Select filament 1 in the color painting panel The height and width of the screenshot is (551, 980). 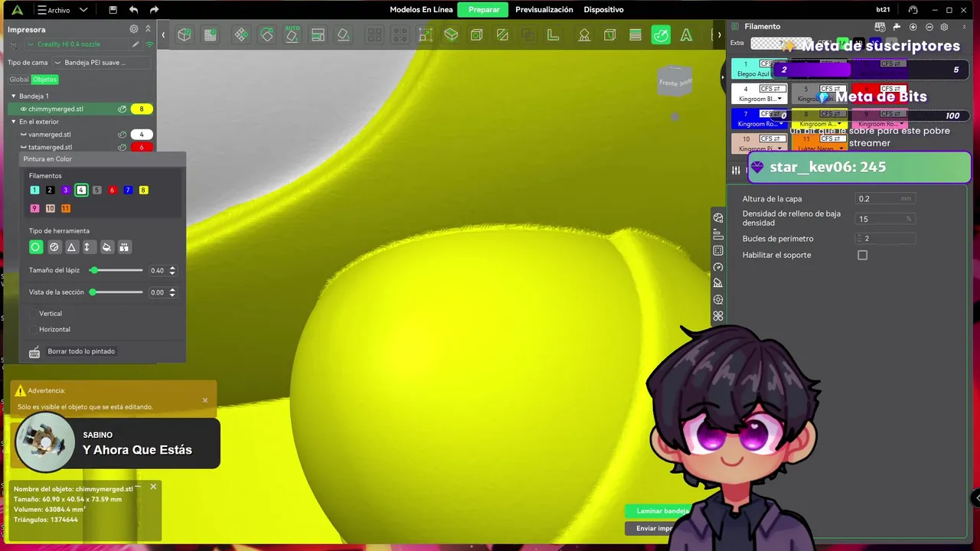[x=34, y=190]
